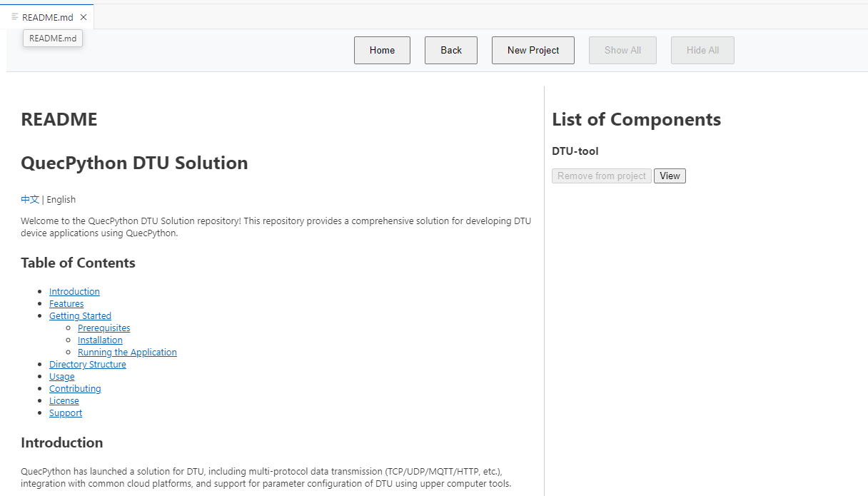Viewport: 868px width, 496px height.
Task: Open the Contributing link
Action: [x=75, y=388]
